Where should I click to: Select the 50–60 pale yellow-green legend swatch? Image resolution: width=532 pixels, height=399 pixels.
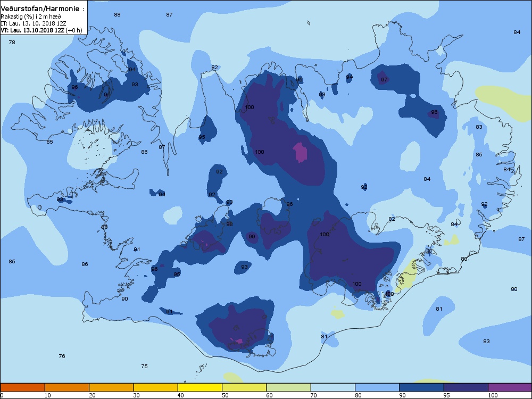pos(244,387)
